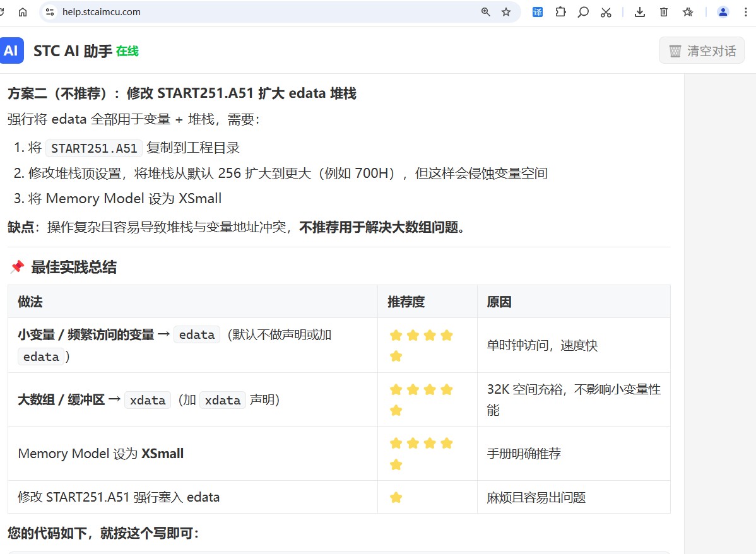Screen dimensions: 756x554
Task: Open the extensions puzzle icon
Action: (560, 12)
